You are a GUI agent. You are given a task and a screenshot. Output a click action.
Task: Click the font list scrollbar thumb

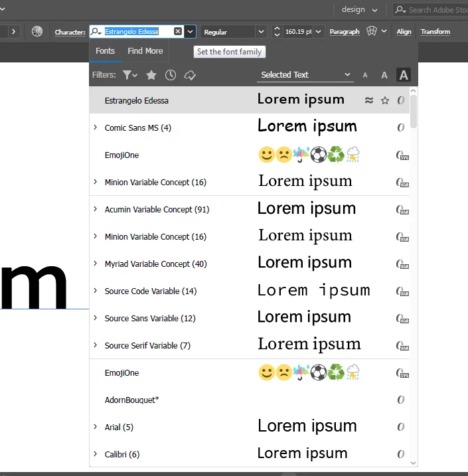[x=414, y=112]
